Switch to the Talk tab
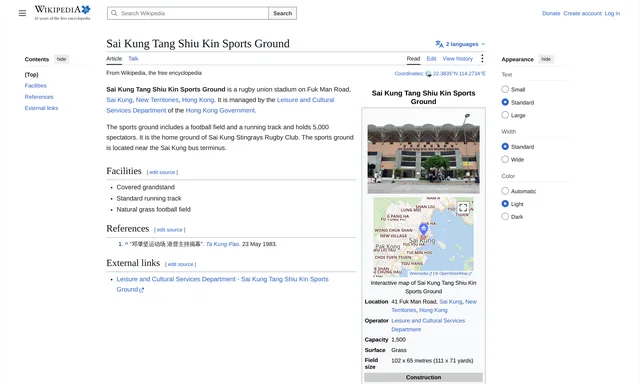 133,59
